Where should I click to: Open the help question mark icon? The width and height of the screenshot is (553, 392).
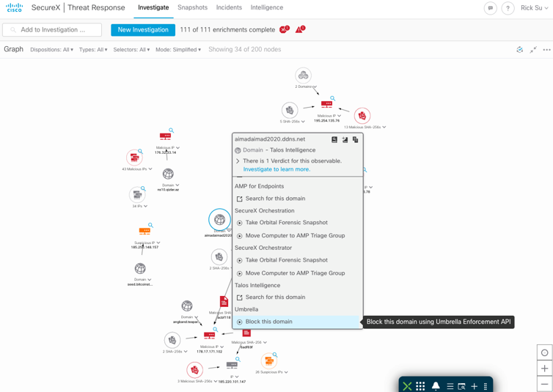[508, 8]
